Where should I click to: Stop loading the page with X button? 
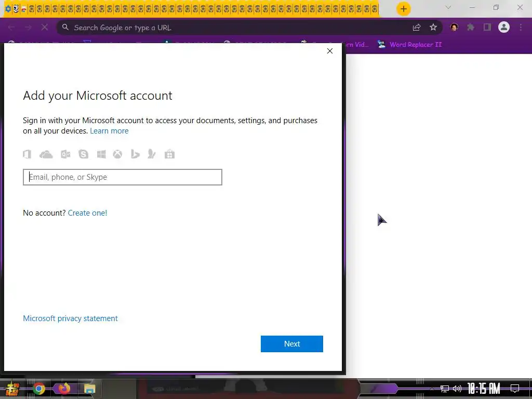(x=45, y=28)
